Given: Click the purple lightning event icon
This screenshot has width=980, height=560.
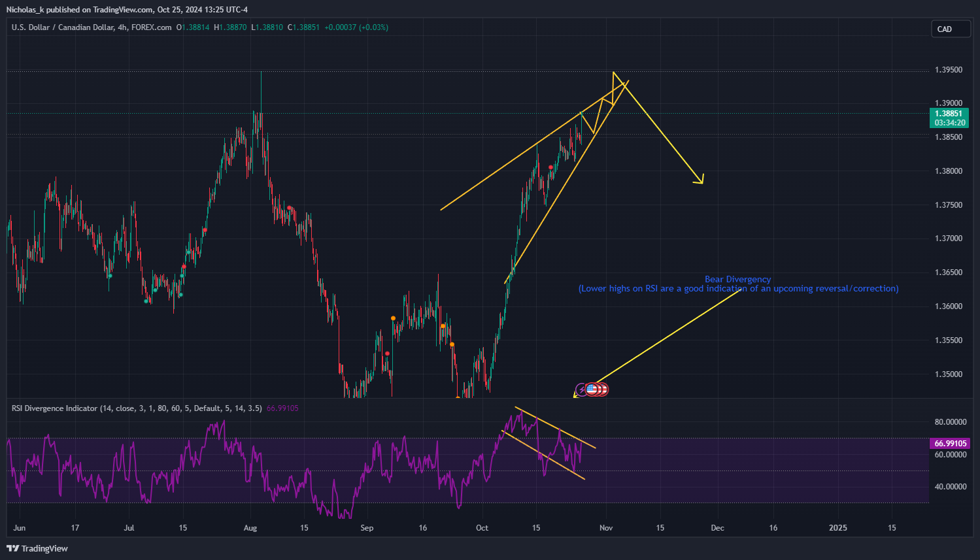Looking at the screenshot, I should tap(582, 389).
